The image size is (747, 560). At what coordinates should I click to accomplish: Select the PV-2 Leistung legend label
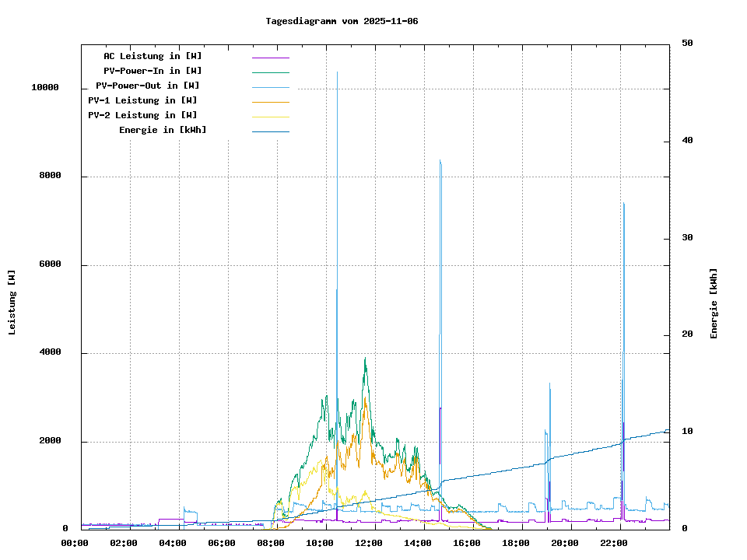[142, 115]
